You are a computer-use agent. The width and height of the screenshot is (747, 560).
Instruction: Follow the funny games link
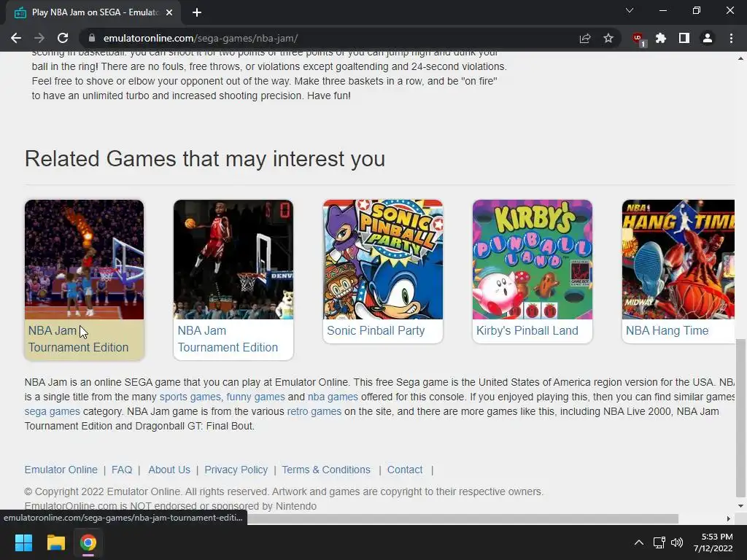[255, 397]
